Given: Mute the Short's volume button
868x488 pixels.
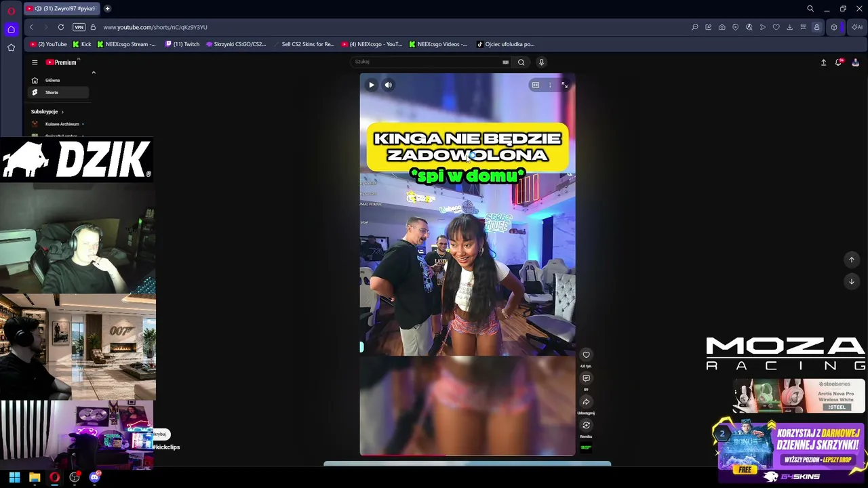Looking at the screenshot, I should click(388, 85).
